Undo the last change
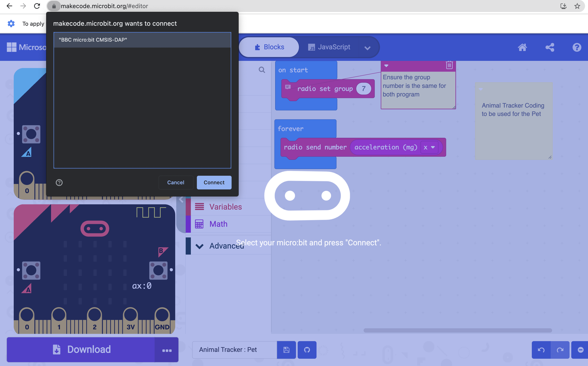Screen dimensions: 588x366 tap(541, 350)
